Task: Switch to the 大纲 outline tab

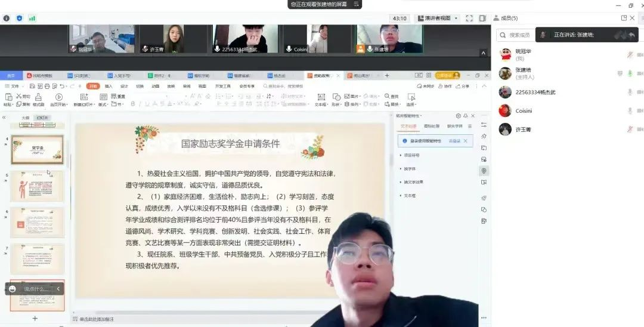Action: (25, 118)
